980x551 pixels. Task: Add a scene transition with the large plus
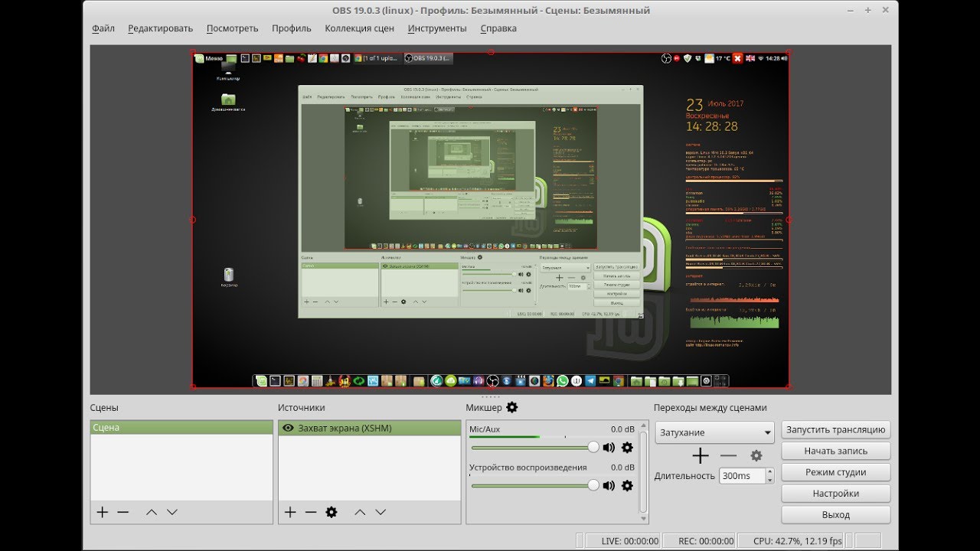click(x=701, y=456)
